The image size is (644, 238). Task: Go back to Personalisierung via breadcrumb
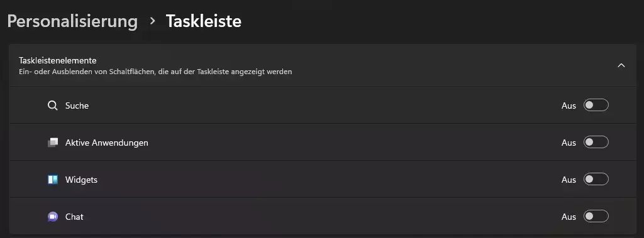pos(72,21)
